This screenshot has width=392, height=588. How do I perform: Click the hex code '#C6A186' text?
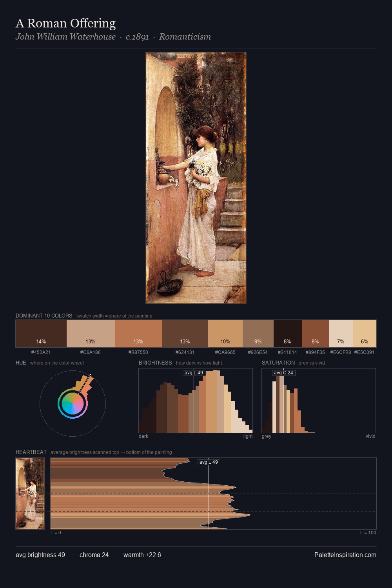(91, 352)
